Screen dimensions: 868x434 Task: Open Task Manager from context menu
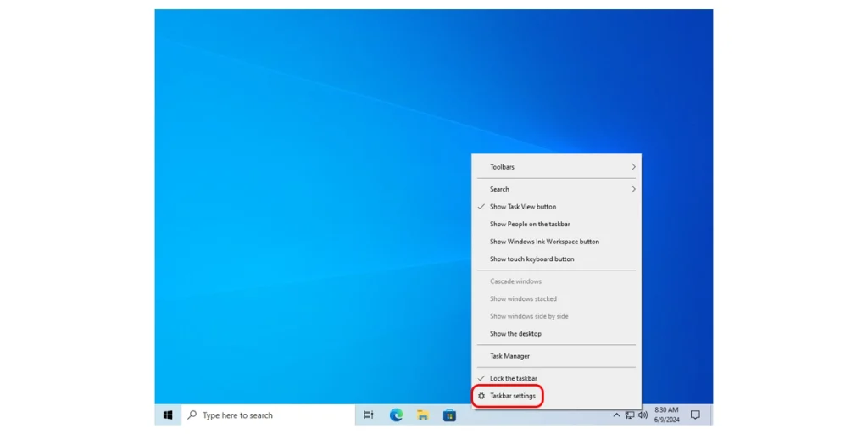pyautogui.click(x=556, y=356)
